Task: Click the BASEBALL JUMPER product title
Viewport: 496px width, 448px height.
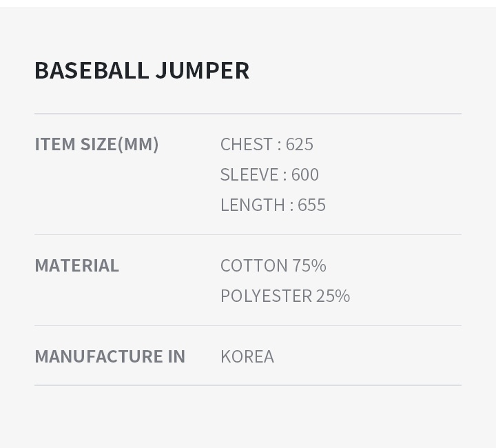Action: 142,70
